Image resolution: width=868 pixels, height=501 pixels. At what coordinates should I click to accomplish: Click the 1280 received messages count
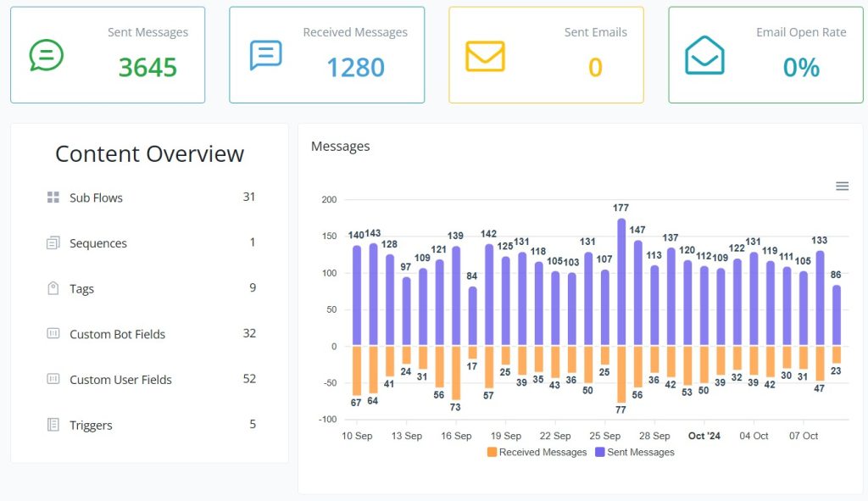tap(355, 68)
